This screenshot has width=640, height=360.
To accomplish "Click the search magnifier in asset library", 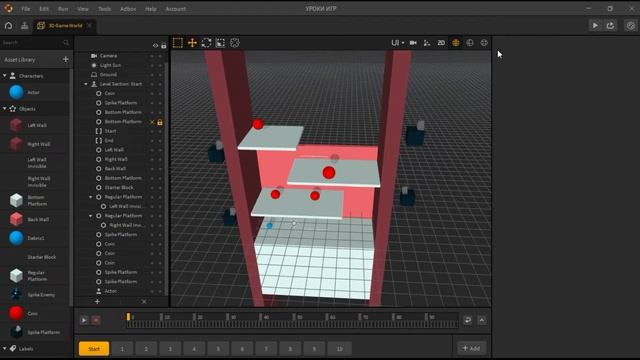I will tap(66, 42).
